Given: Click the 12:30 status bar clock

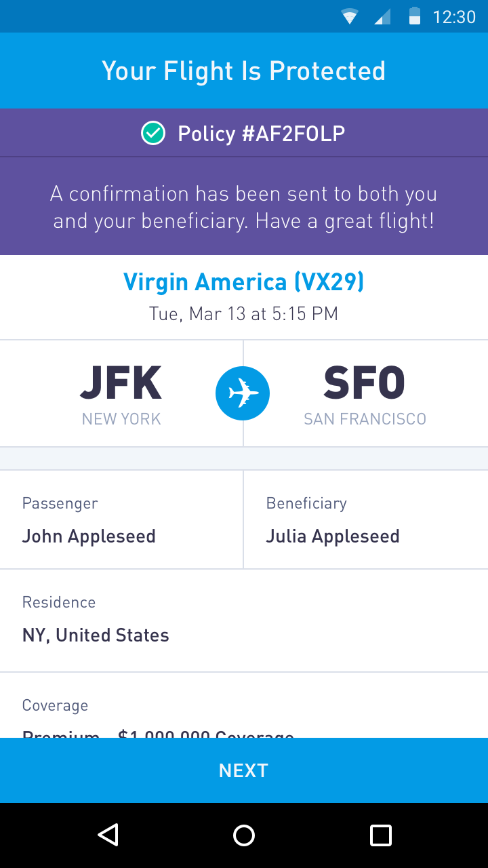Looking at the screenshot, I should [x=454, y=17].
